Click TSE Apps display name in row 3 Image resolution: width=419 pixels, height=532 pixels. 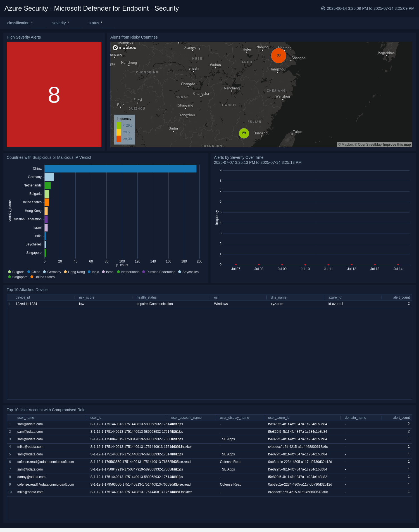tap(227, 439)
